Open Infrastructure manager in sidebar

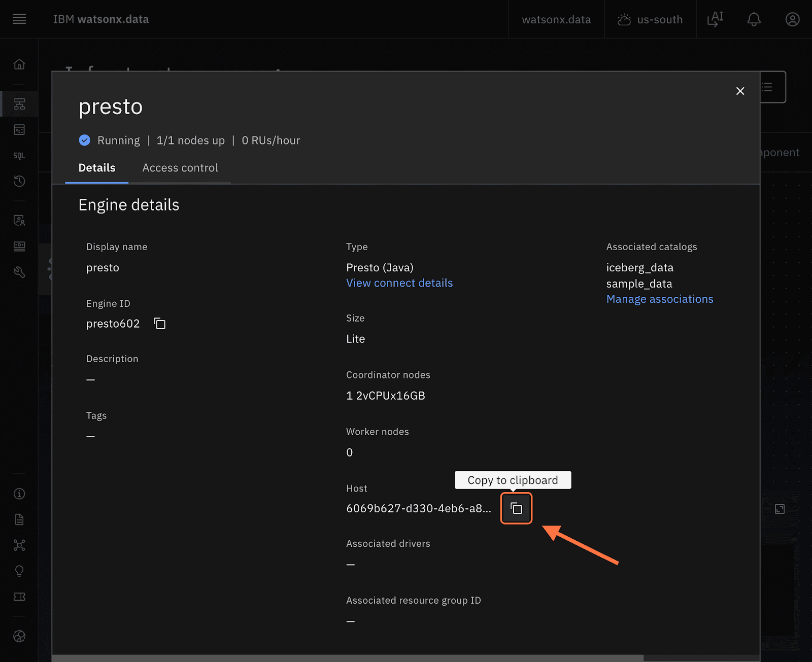[19, 104]
